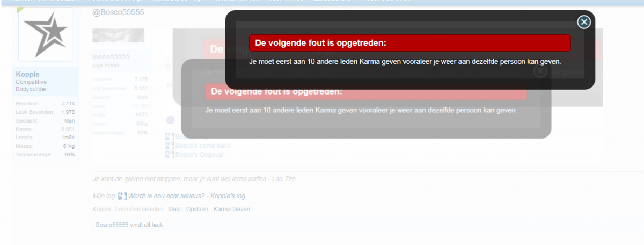
Task: Click thread icon beside Bosco's Ongeval
Action: point(170,155)
